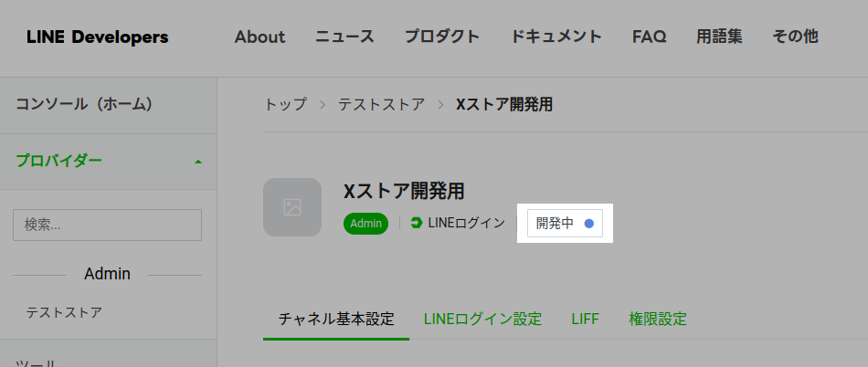Open the About menu
Screen dimensions: 868x367
pyautogui.click(x=259, y=37)
